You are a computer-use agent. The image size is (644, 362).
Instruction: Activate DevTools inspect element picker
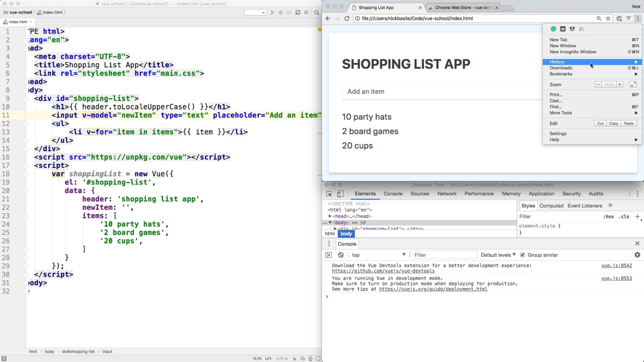point(329,194)
